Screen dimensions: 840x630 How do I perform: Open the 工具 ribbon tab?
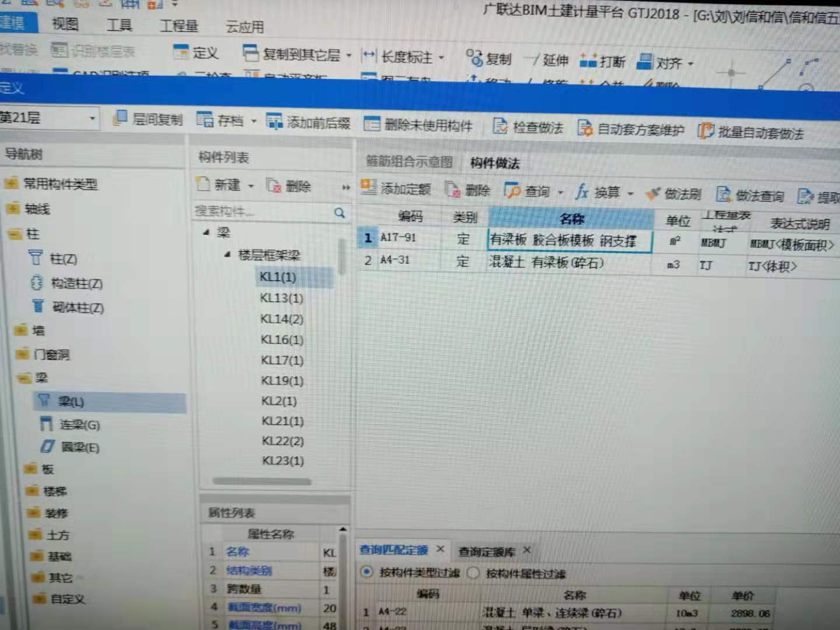119,25
